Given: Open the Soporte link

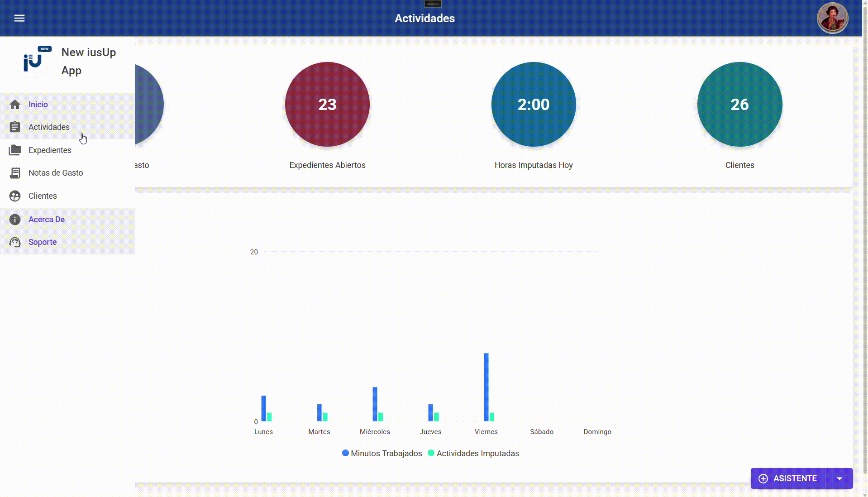Looking at the screenshot, I should point(43,242).
